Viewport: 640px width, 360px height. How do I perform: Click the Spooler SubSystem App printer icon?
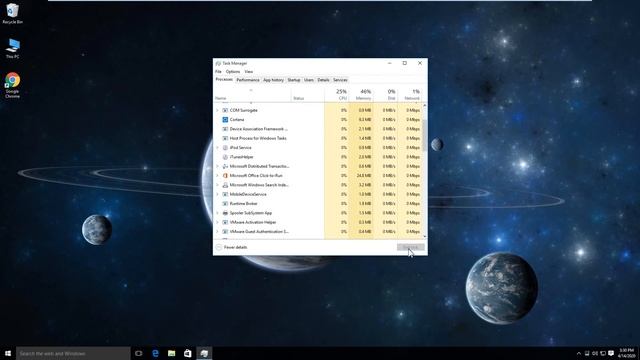[225, 213]
